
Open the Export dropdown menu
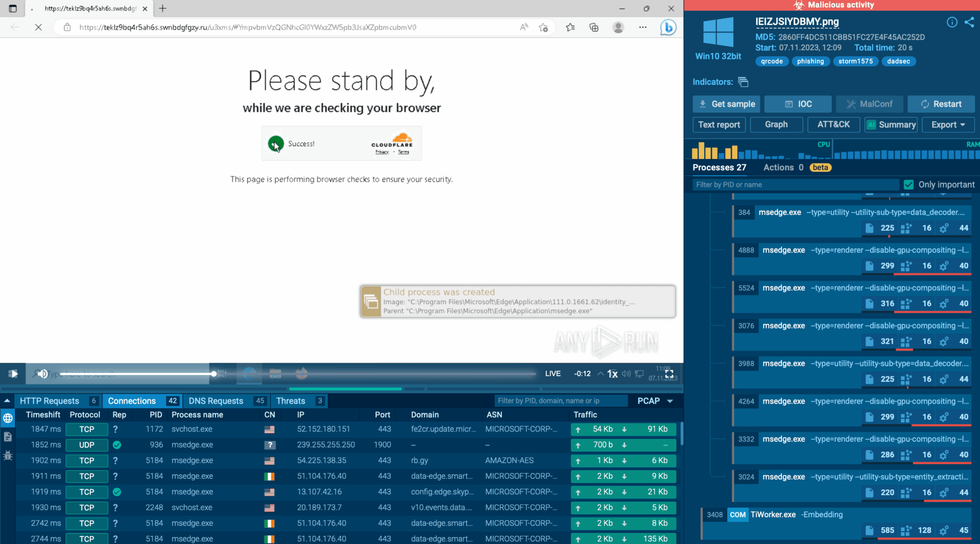coord(948,125)
